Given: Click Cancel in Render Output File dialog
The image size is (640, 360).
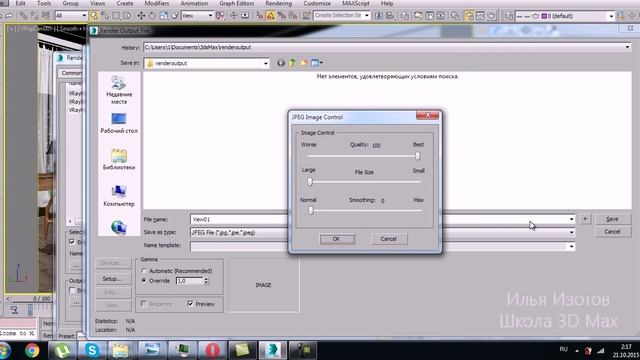Looking at the screenshot, I should pyautogui.click(x=613, y=232).
